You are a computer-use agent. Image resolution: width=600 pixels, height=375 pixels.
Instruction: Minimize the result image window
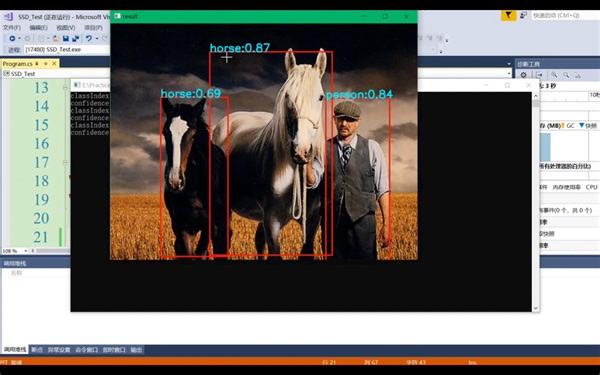[x=364, y=16]
